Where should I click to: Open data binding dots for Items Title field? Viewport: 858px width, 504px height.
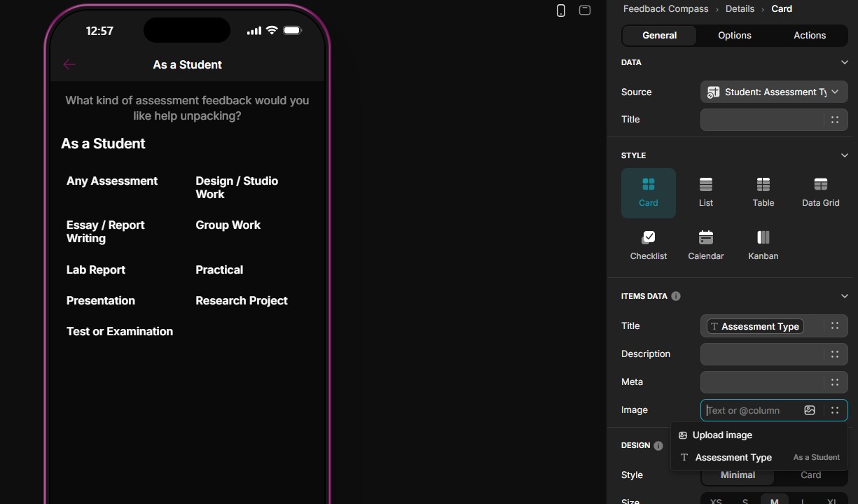click(x=835, y=326)
